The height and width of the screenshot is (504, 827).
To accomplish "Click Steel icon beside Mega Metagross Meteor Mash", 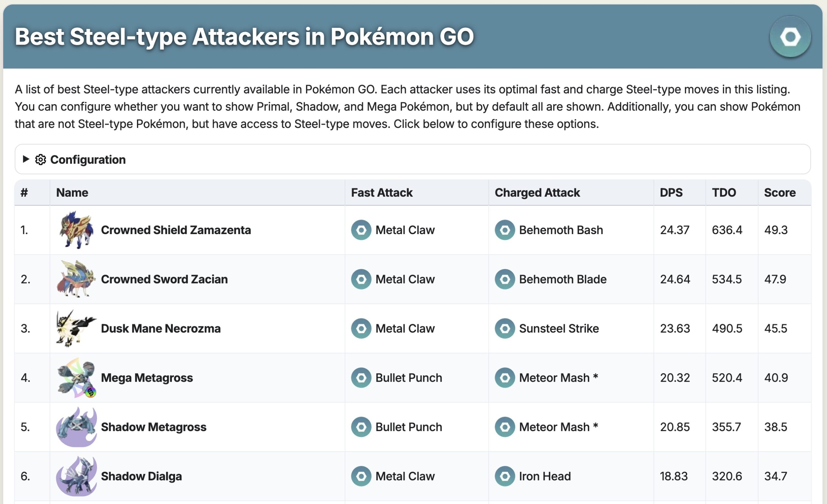I will 505,378.
